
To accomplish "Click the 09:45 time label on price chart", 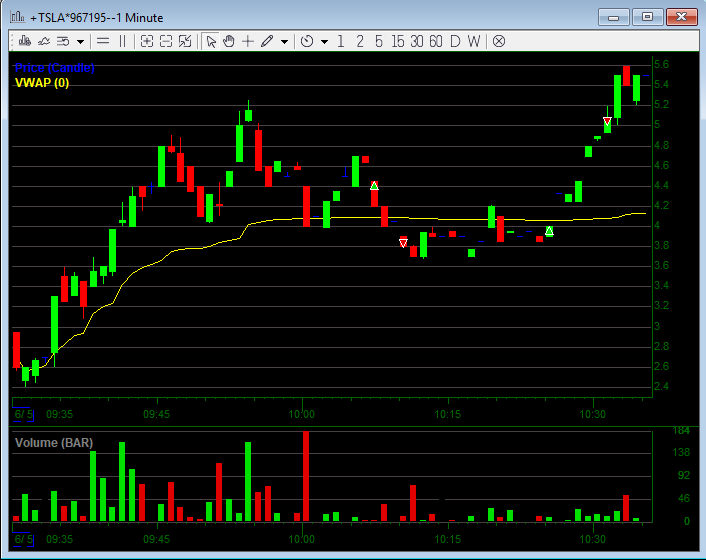I will 157,414.
